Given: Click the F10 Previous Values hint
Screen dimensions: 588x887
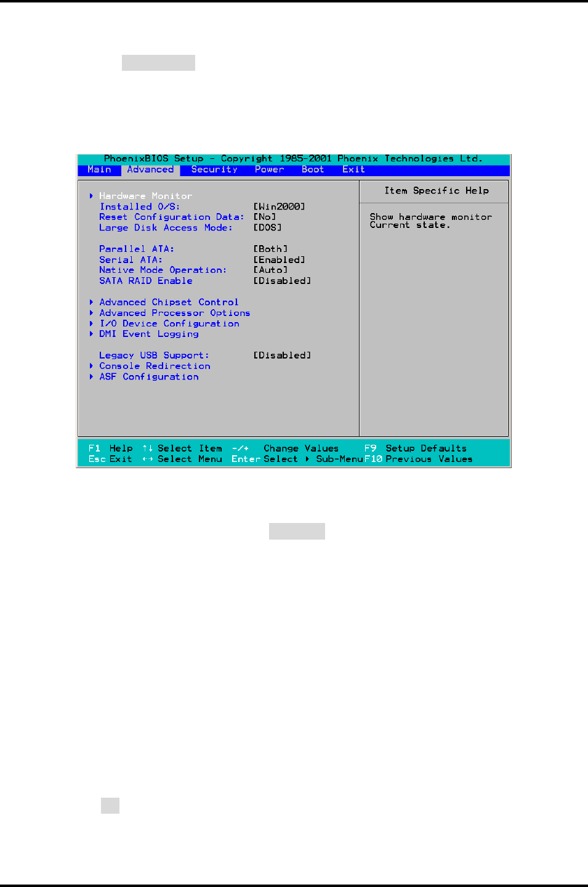Looking at the screenshot, I should [x=419, y=459].
